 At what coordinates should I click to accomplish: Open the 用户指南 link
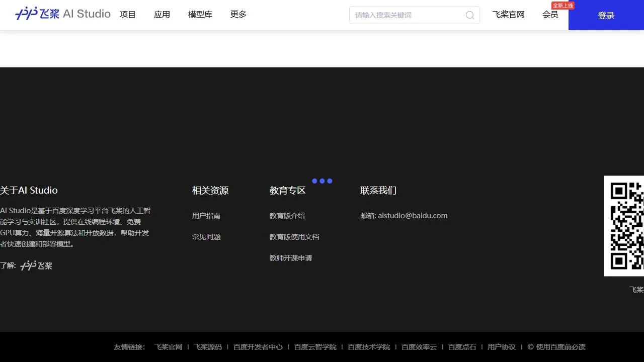coord(206,216)
